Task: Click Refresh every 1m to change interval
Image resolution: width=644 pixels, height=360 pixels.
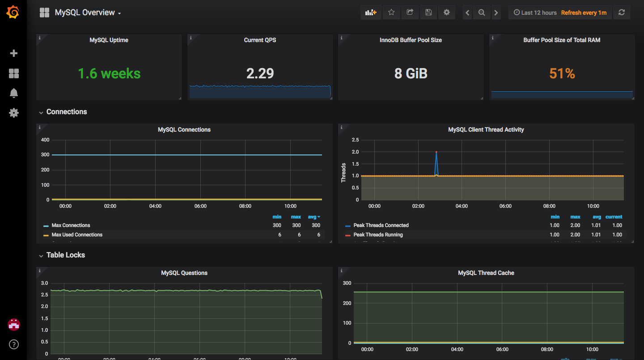Action: 584,12
